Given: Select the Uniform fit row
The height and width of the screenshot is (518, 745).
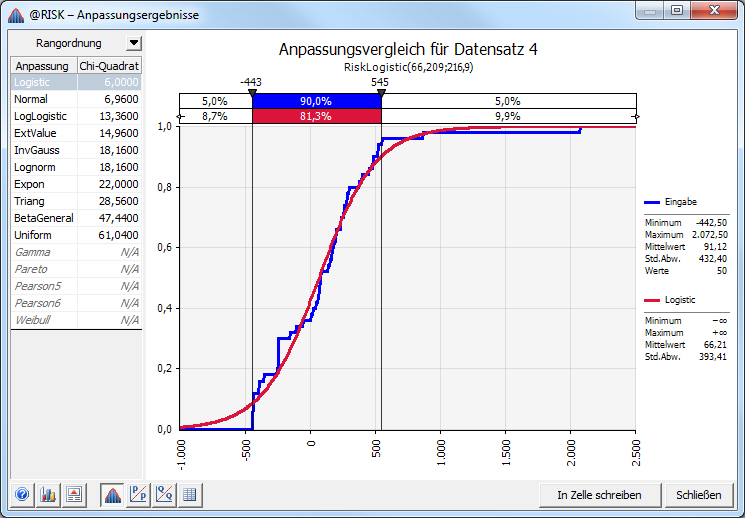Looking at the screenshot, I should pyautogui.click(x=76, y=235).
